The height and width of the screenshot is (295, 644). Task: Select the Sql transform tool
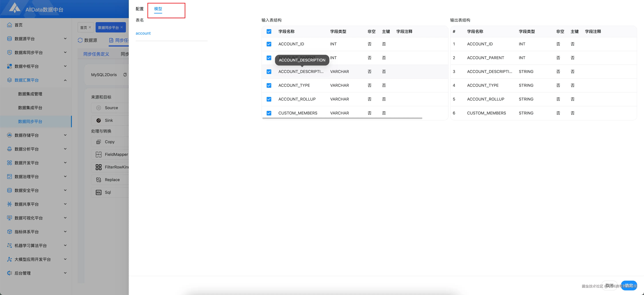[x=108, y=192]
